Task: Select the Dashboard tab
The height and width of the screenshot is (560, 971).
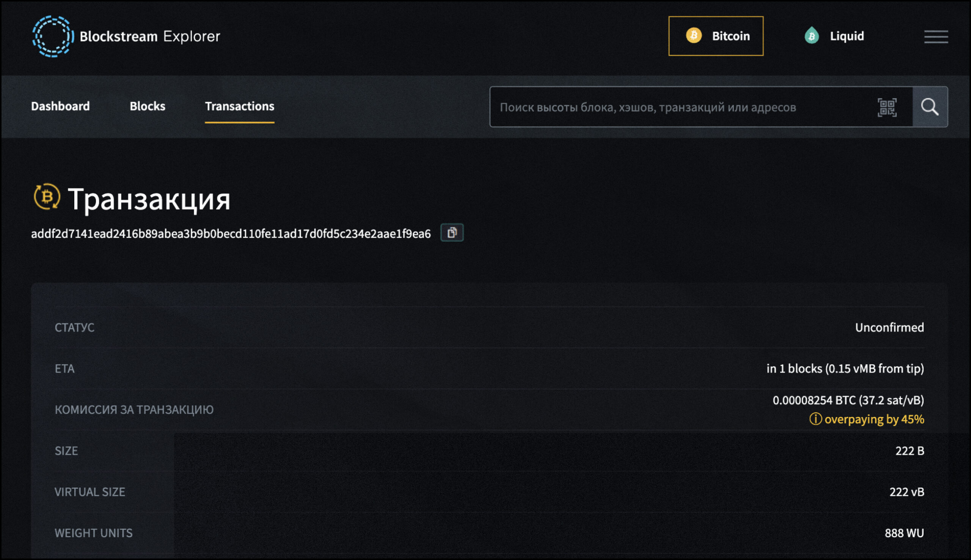Action: click(x=60, y=106)
